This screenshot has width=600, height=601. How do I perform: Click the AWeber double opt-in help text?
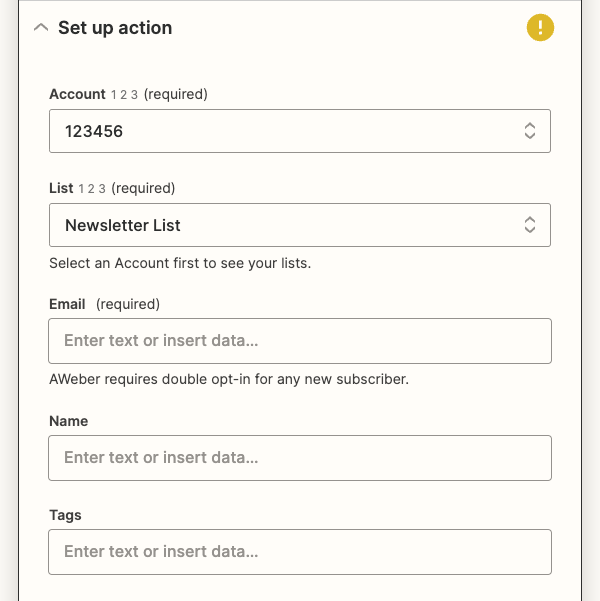pyautogui.click(x=229, y=379)
